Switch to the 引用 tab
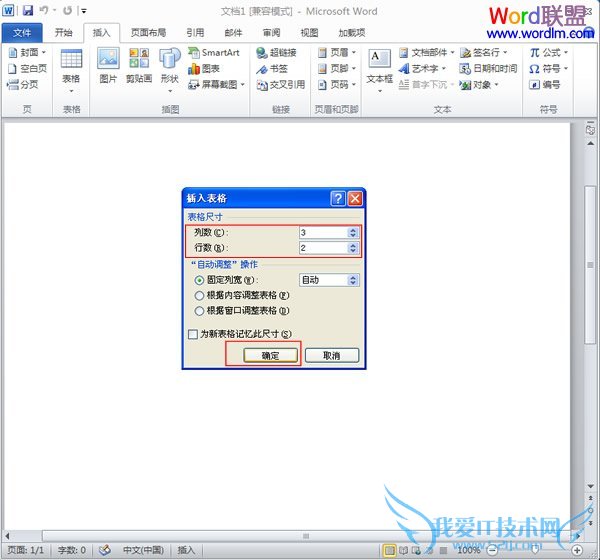This screenshot has height=560, width=600. coord(195,33)
